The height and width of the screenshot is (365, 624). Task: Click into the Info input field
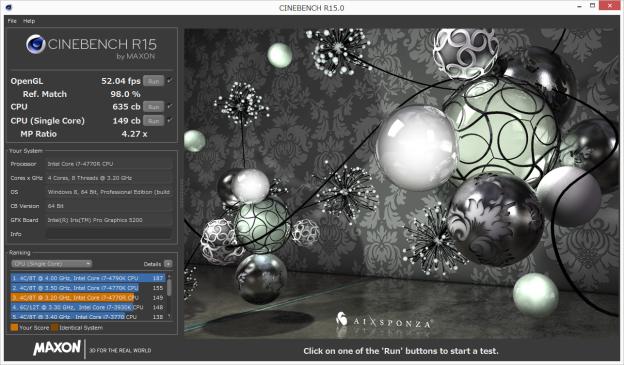point(109,234)
